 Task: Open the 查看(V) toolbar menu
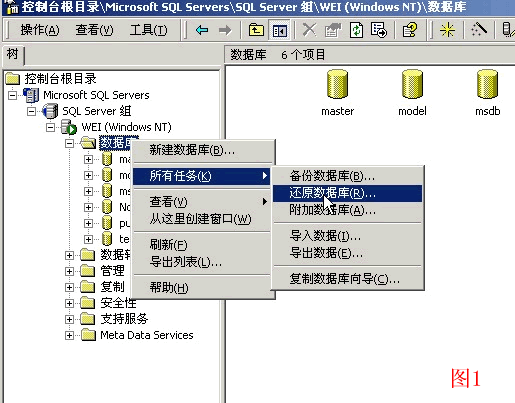coord(94,30)
